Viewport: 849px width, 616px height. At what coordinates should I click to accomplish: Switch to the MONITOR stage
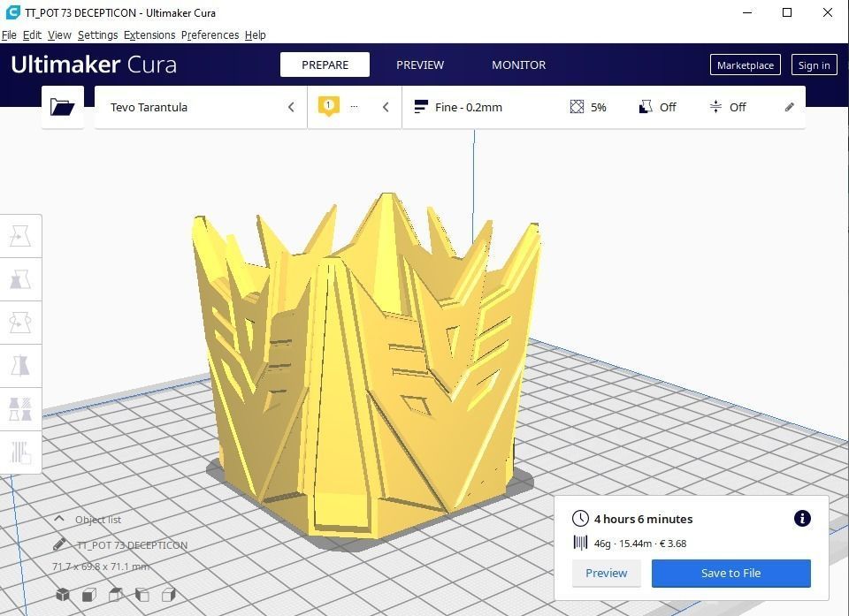519,65
